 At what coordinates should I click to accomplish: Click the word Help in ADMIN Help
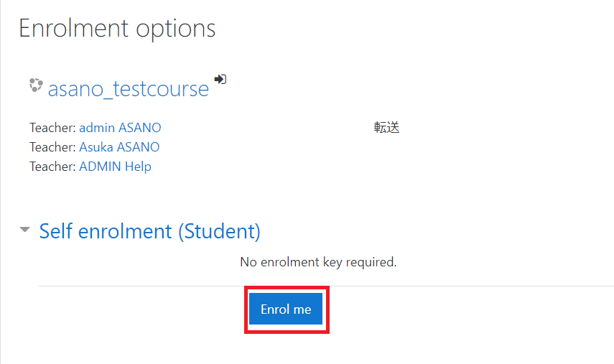138,167
